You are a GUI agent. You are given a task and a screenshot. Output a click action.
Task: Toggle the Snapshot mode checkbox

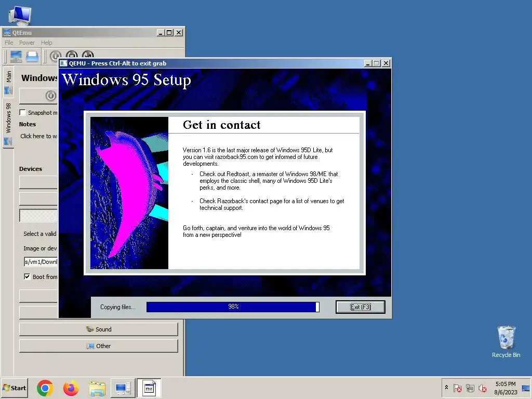click(23, 112)
